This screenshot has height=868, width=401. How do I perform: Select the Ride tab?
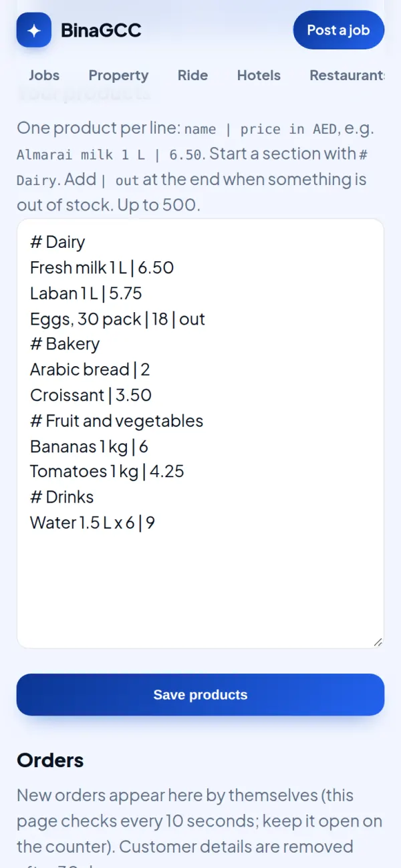(x=192, y=76)
